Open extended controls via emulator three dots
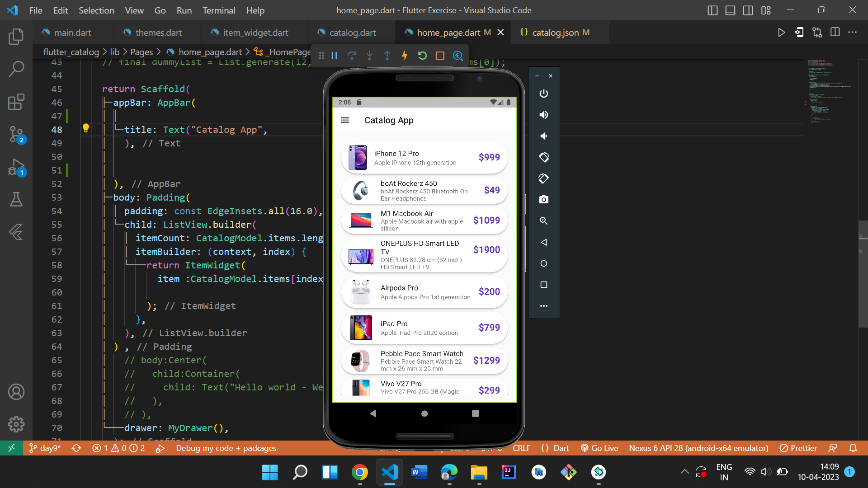868x488 pixels. click(x=543, y=306)
